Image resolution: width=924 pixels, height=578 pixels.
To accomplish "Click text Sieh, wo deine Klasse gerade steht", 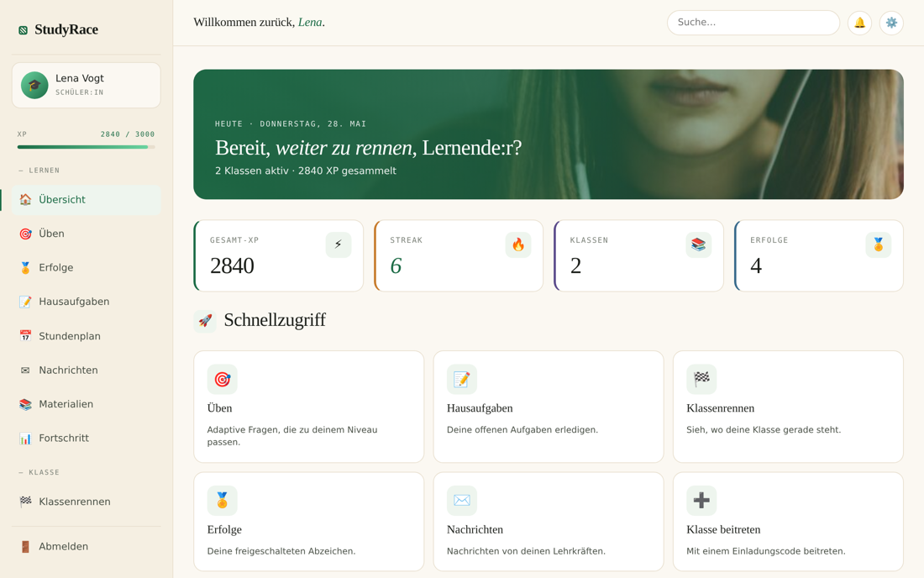I will pyautogui.click(x=763, y=430).
